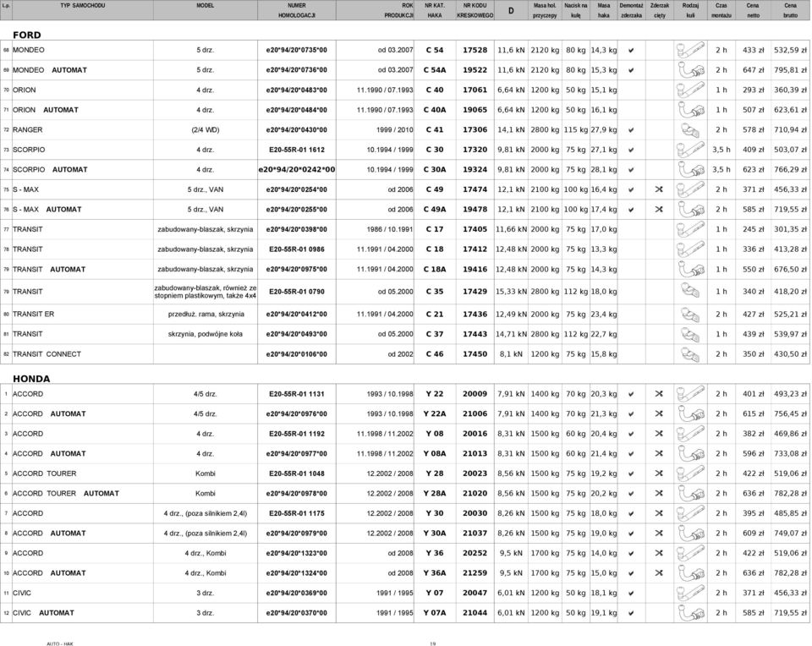Select the hitch picture for ORION AUTOMAT C 40A
This screenshot has height=646, width=812.
(690, 110)
